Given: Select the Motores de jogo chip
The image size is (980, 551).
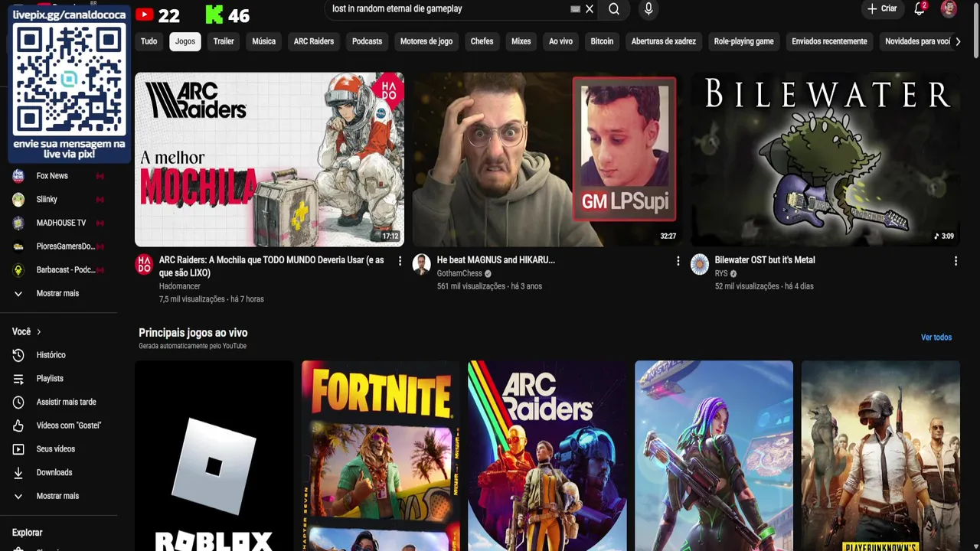Looking at the screenshot, I should [x=426, y=41].
